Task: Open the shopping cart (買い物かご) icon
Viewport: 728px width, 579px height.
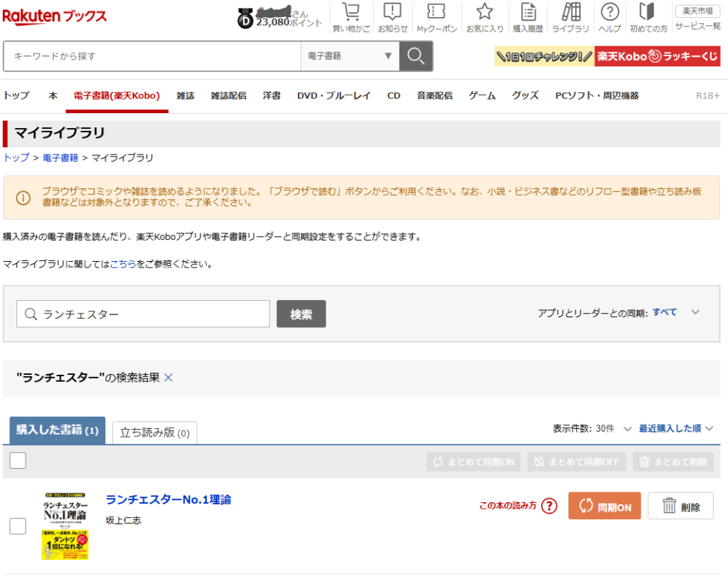Action: [351, 18]
